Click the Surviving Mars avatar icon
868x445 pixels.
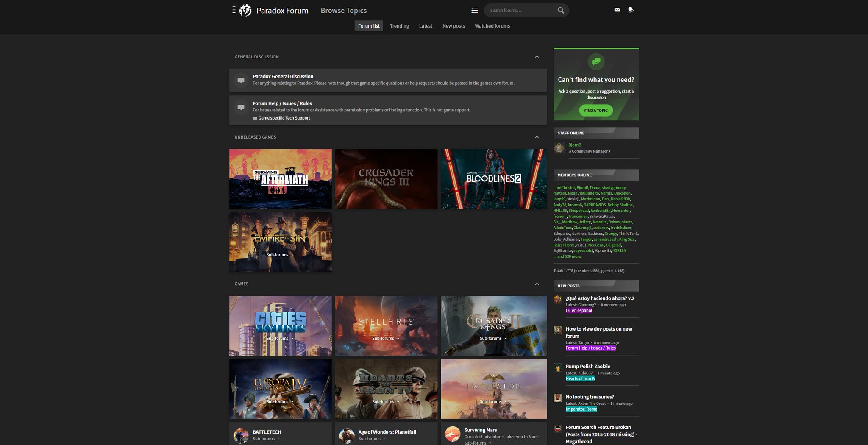tap(453, 434)
